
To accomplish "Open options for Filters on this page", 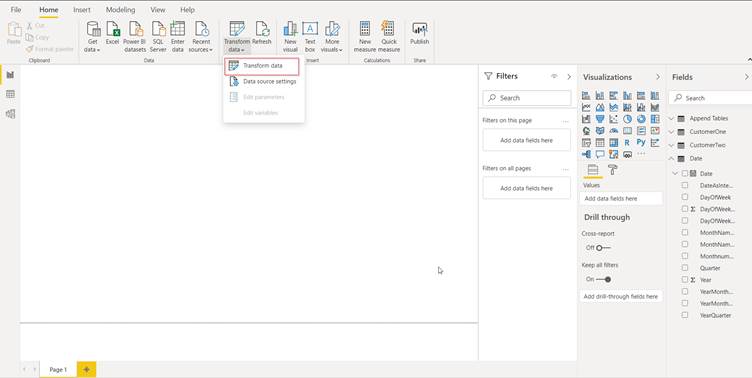I will [x=565, y=121].
